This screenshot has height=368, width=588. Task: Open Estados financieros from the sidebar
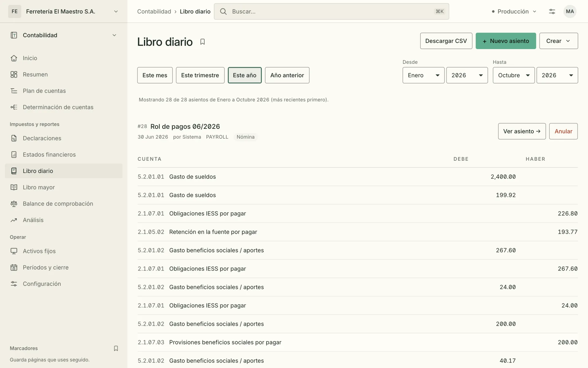click(x=63, y=155)
